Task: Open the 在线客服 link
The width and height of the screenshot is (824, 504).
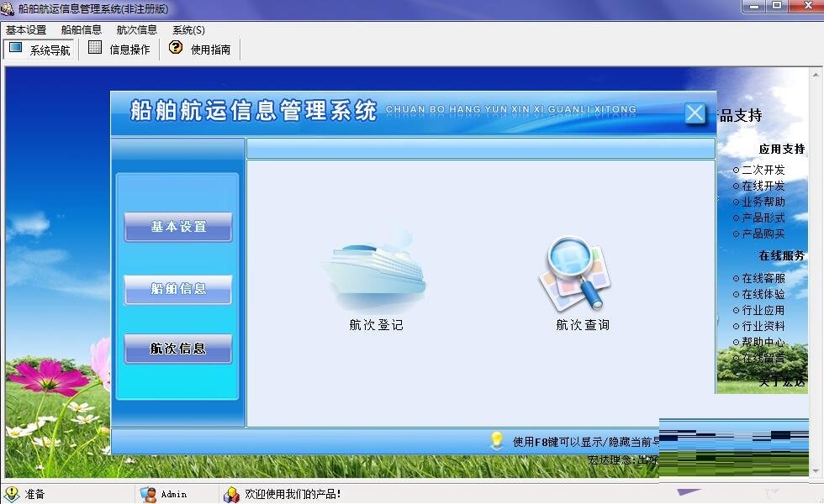Action: pyautogui.click(x=763, y=278)
